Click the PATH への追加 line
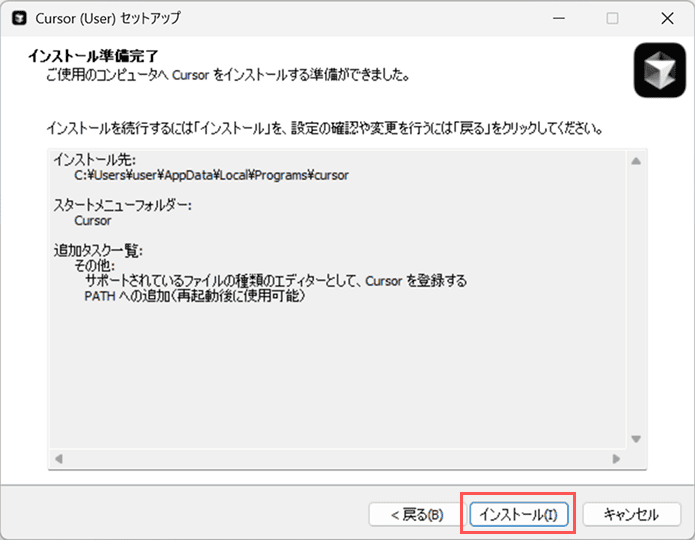The image size is (695, 540). (x=195, y=296)
